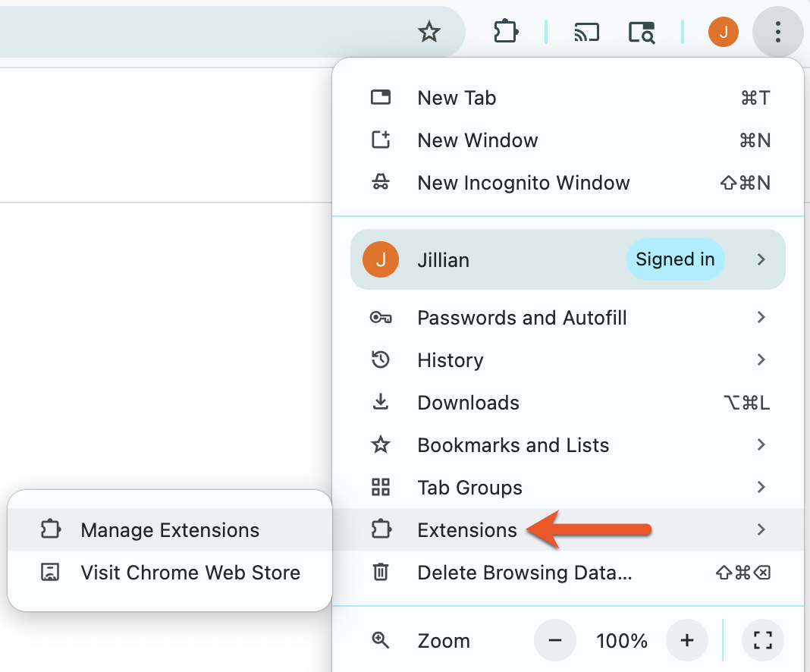This screenshot has width=810, height=672.
Task: Select Extensions from the menu
Action: (x=466, y=529)
